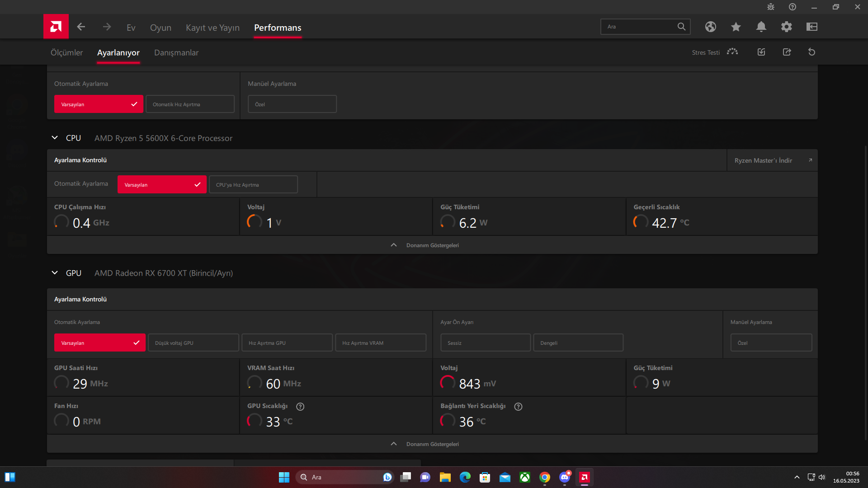Go forward with the right arrow

[107, 27]
